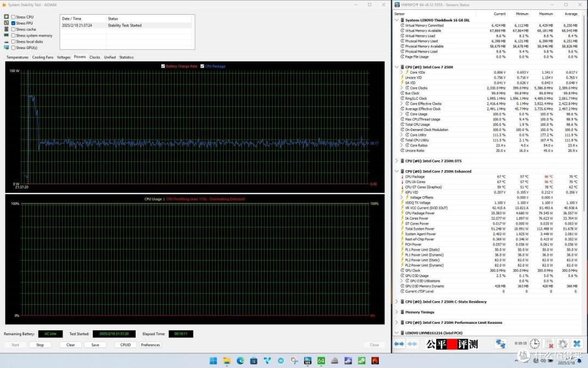Image resolution: width=588 pixels, height=368 pixels.
Task: Click the blue X close sensors icon
Action: 577,344
